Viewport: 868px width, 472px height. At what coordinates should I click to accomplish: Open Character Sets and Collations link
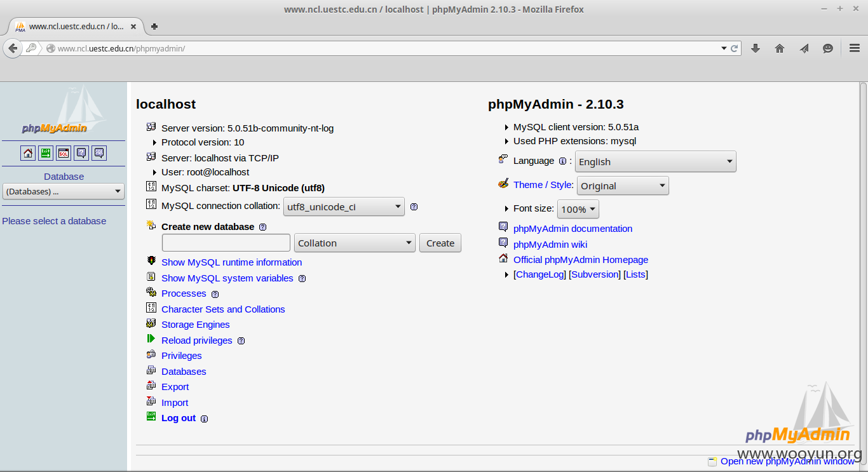point(223,309)
